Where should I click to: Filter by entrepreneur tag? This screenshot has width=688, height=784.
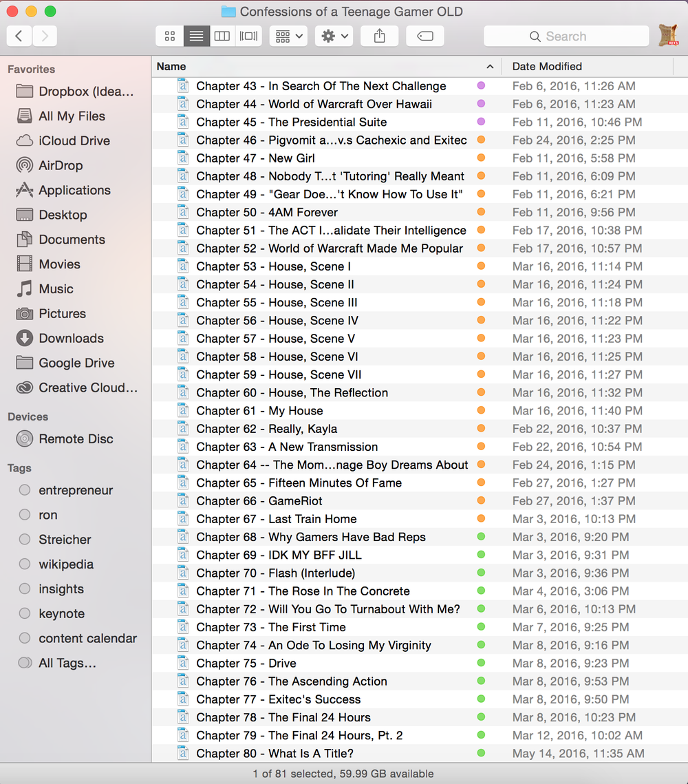click(x=76, y=490)
